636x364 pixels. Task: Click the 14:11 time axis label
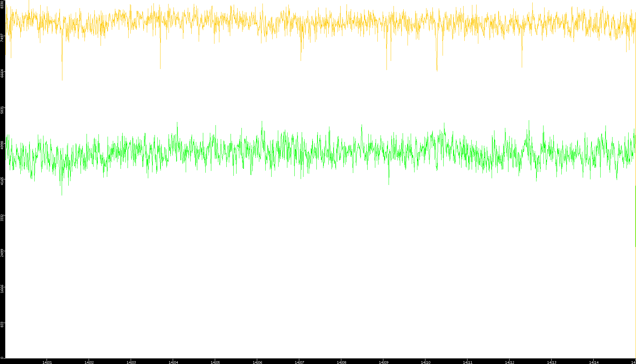coord(467,362)
